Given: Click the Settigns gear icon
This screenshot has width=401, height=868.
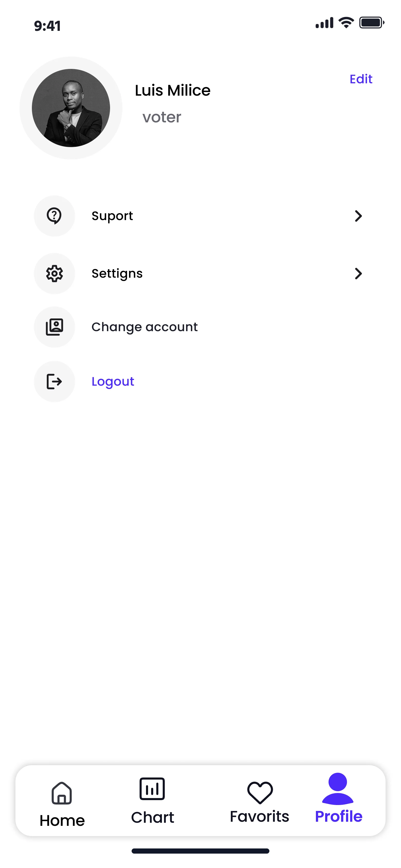Looking at the screenshot, I should (x=54, y=273).
